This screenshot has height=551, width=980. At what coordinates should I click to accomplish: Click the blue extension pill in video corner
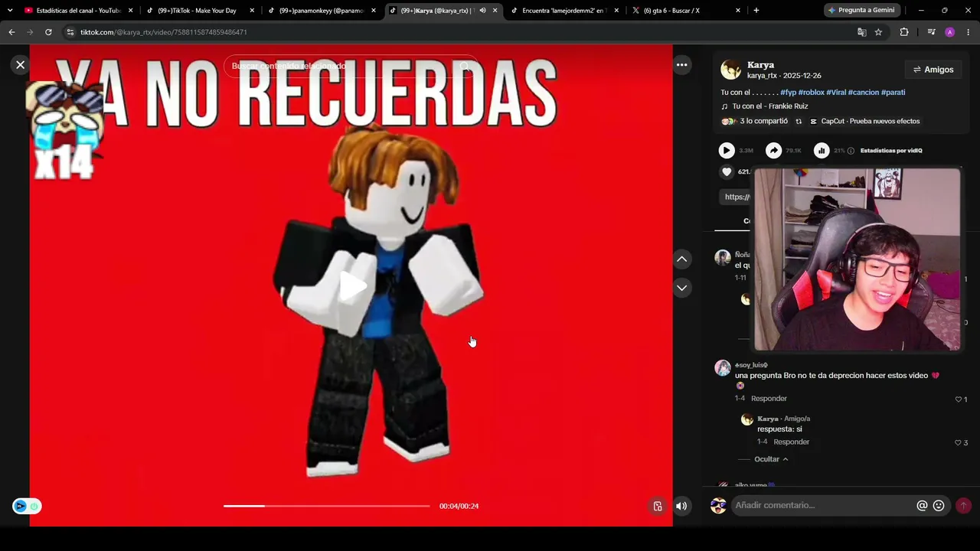click(x=27, y=506)
